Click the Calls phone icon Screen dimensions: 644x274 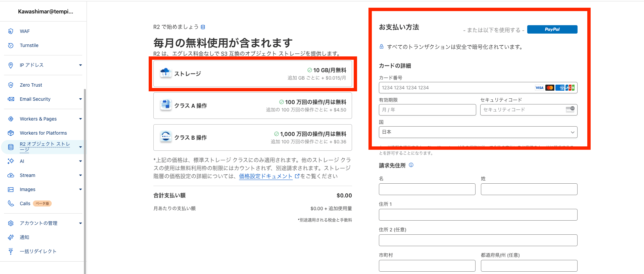[11, 203]
